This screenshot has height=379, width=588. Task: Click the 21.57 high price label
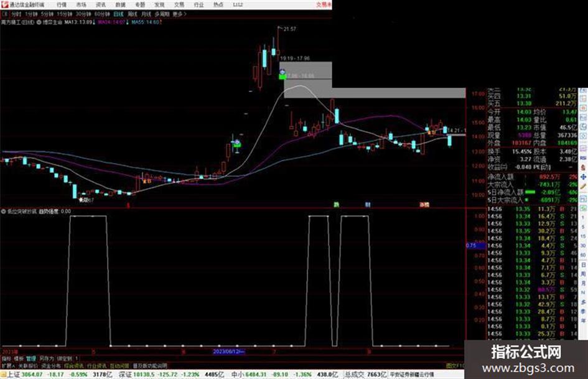[x=290, y=29]
